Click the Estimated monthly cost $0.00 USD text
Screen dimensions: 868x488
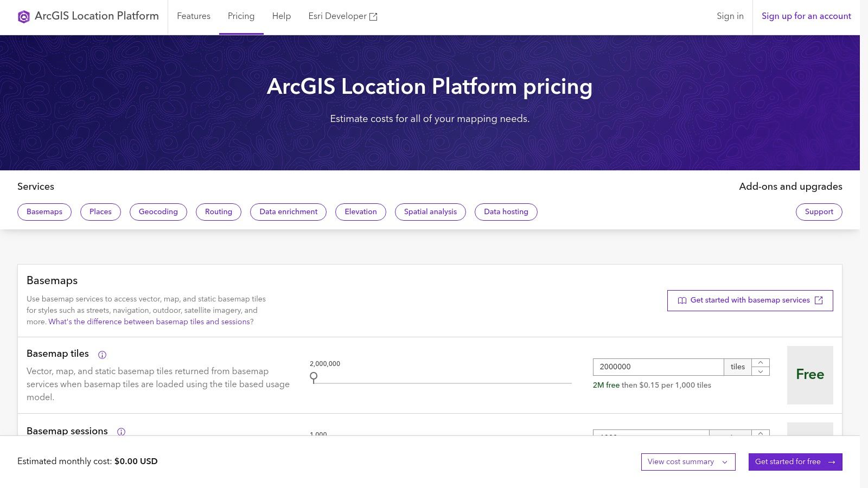[87, 461]
